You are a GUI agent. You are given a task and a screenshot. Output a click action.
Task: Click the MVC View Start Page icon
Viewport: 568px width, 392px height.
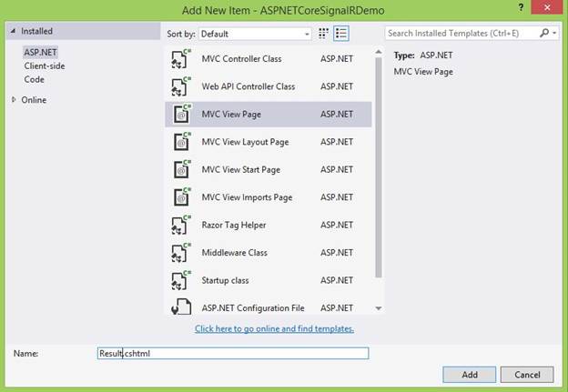(x=181, y=169)
